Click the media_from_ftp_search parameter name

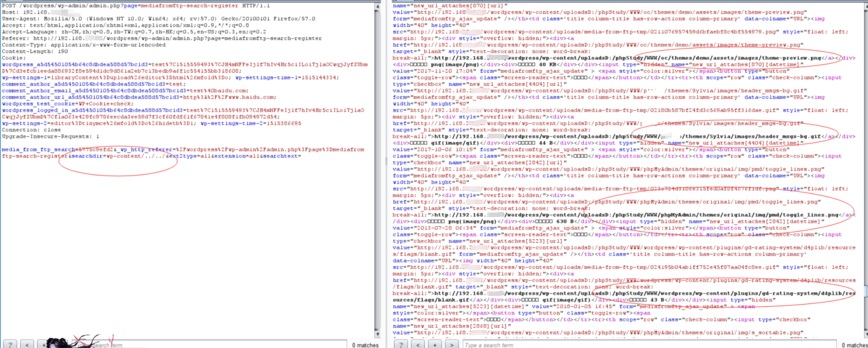pos(38,150)
